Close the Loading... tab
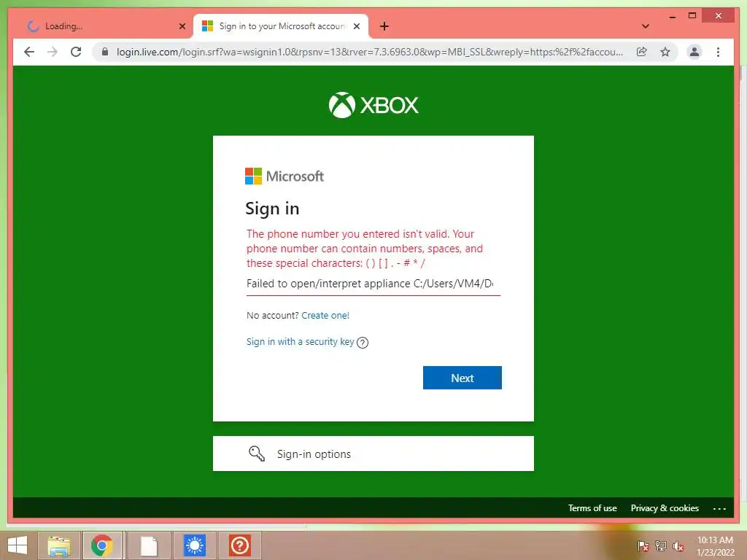This screenshot has height=560, width=747. [182, 26]
